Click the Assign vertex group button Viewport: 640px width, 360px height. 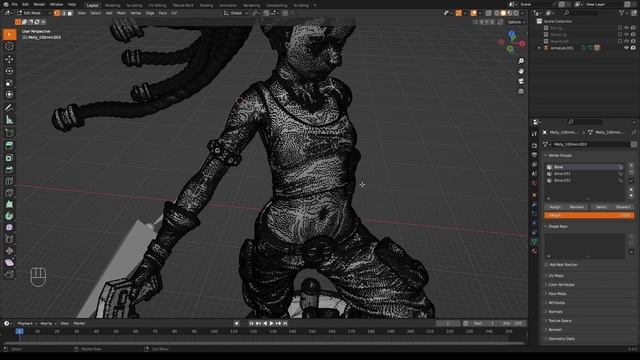[555, 207]
